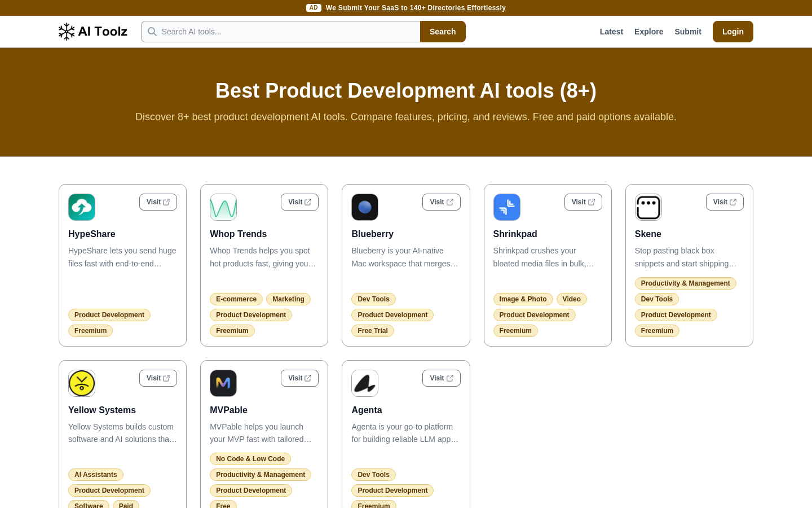Visit the MVPable website
The image size is (812, 508).
299,378
